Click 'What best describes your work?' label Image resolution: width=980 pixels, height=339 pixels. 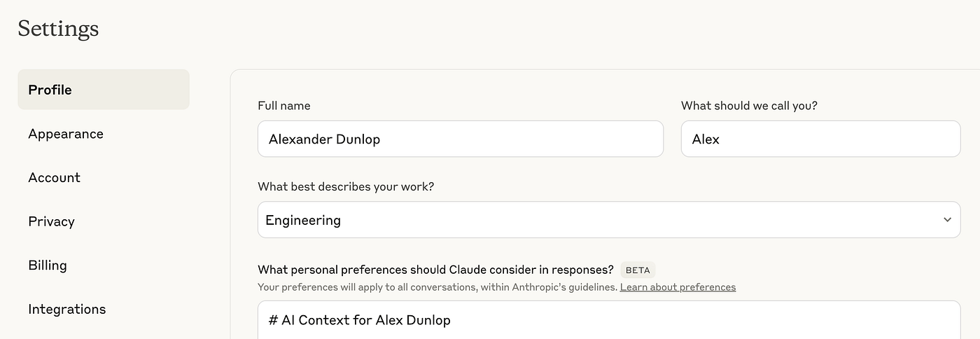click(x=346, y=187)
